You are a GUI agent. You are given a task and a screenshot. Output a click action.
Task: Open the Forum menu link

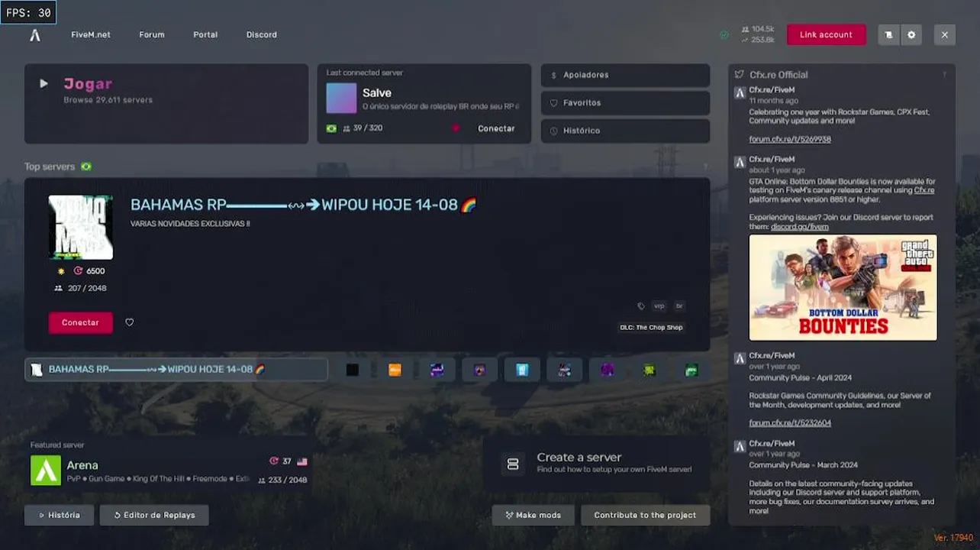[152, 34]
